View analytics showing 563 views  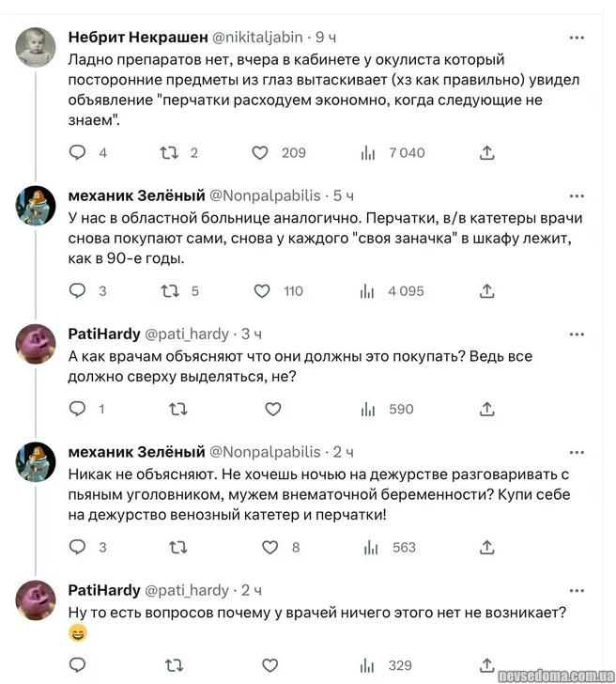[368, 547]
